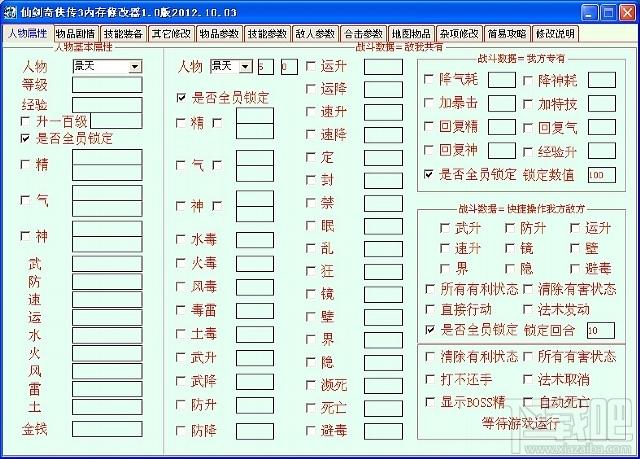Switch to the 技能装备 tab

123,33
